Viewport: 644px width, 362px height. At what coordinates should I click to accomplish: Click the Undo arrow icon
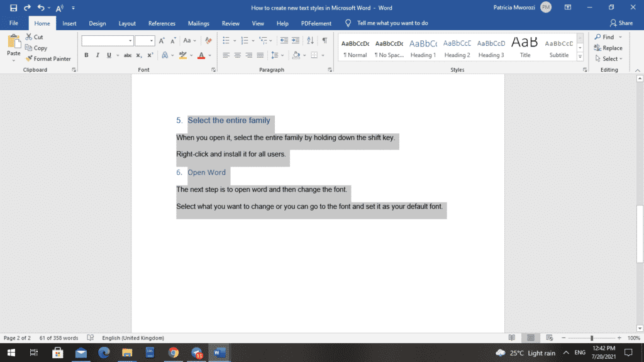41,8
